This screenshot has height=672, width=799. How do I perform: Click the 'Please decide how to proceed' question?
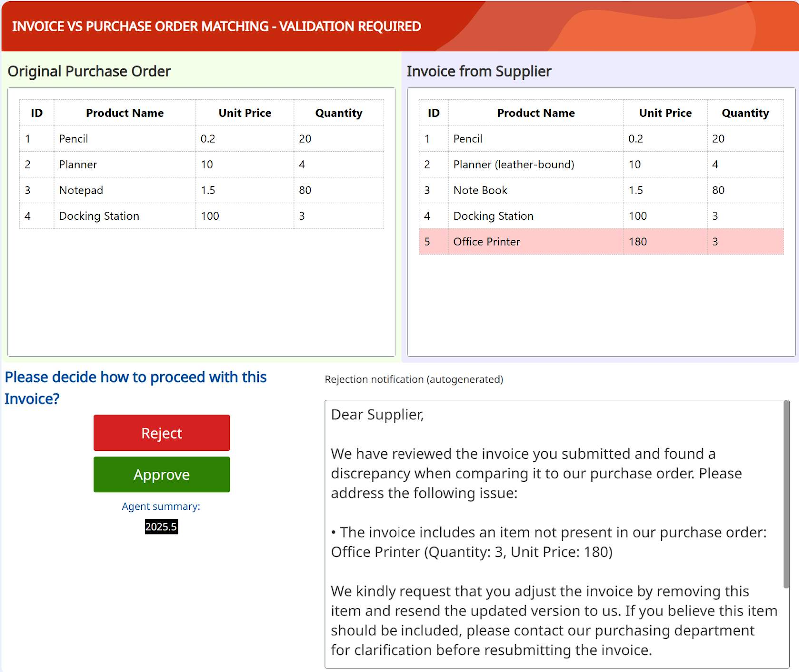136,388
